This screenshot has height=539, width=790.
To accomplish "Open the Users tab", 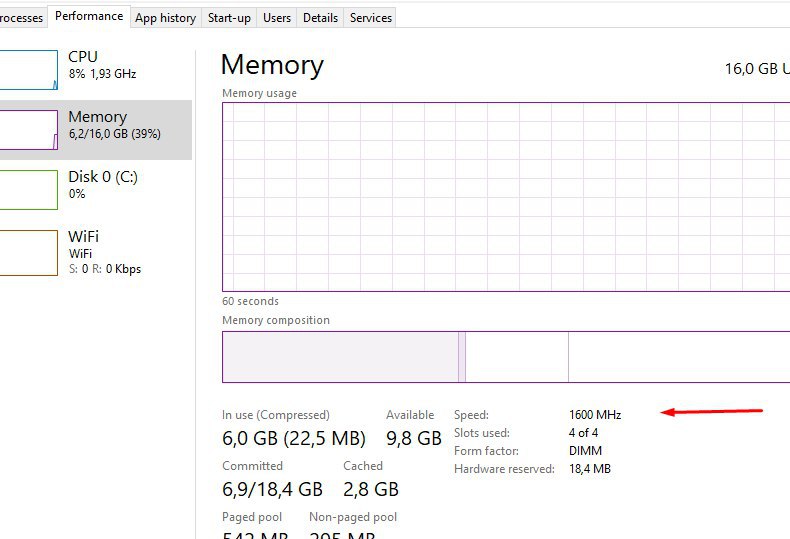I will pyautogui.click(x=277, y=18).
